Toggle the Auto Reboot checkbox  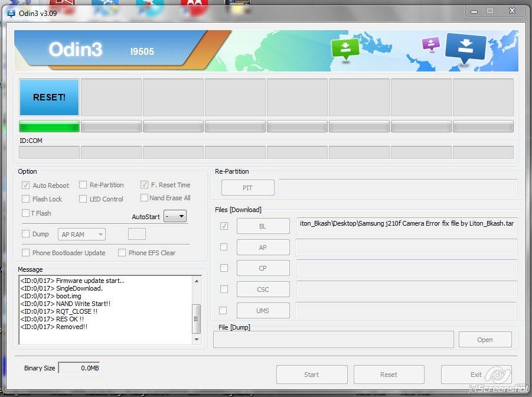[25, 185]
